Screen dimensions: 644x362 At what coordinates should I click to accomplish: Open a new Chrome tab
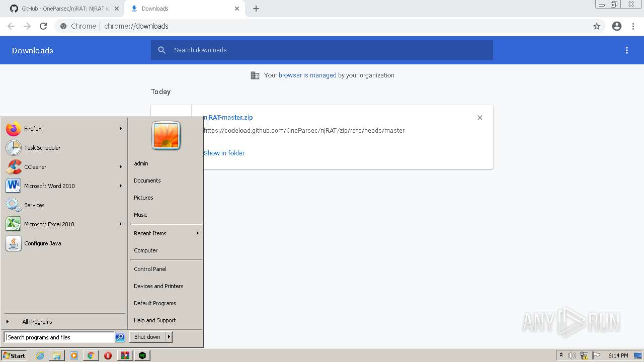256,9
